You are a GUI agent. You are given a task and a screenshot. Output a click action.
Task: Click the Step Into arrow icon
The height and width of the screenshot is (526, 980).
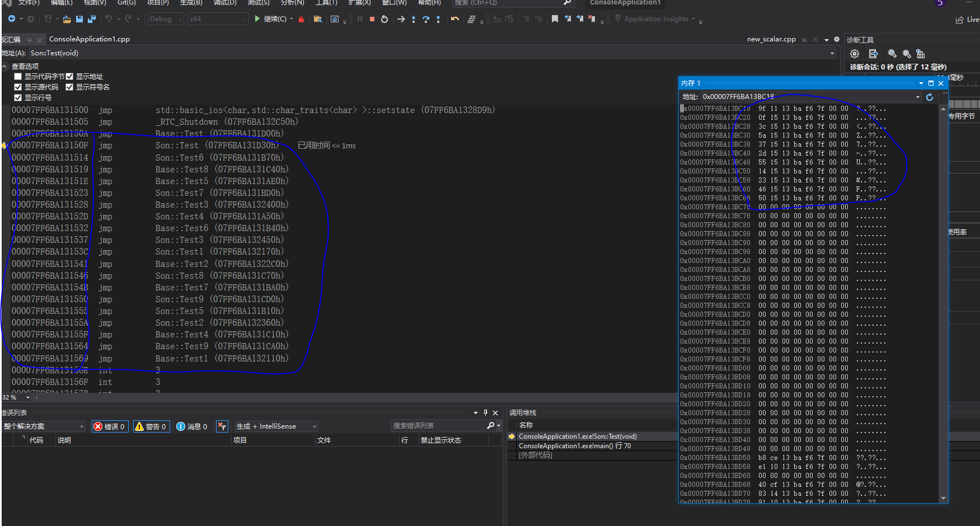tap(414, 19)
